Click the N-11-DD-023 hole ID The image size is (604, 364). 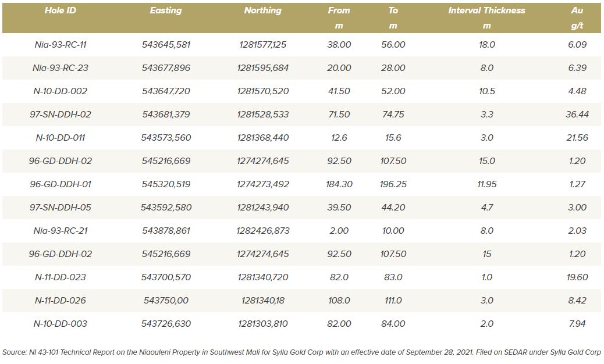61,277
